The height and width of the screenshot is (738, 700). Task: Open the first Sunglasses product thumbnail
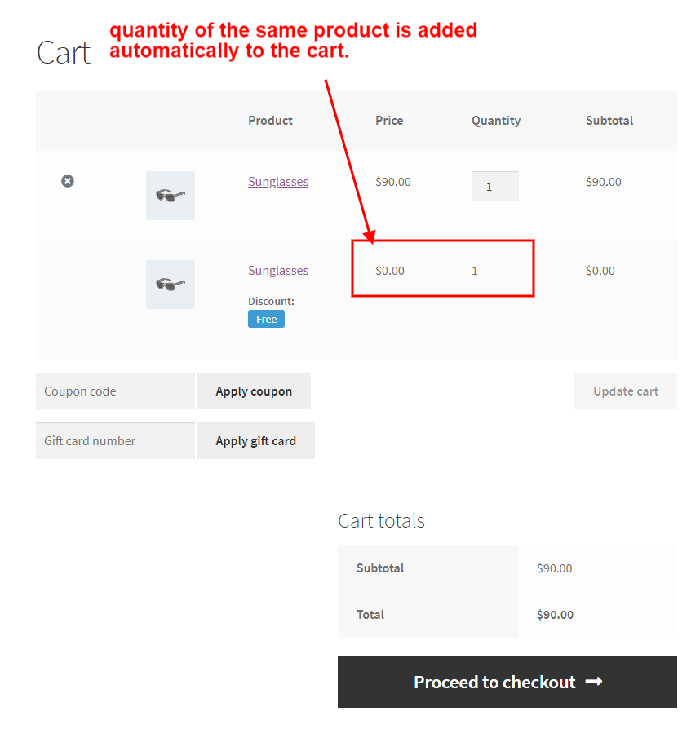pyautogui.click(x=170, y=196)
